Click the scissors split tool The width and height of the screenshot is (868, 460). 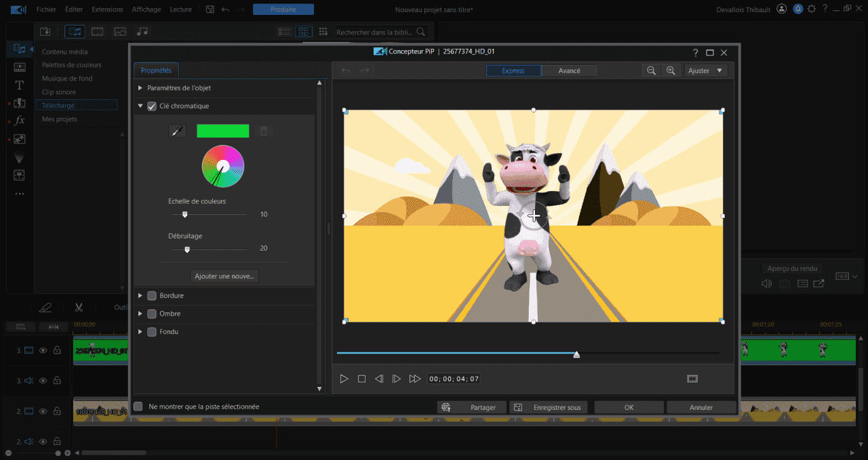tap(79, 307)
